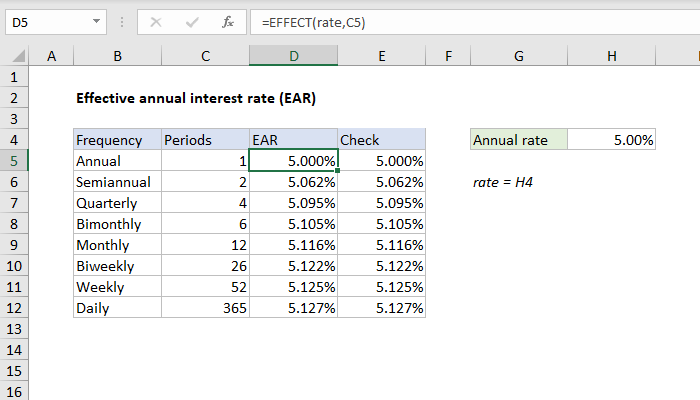Select the Check cell for Quarterly
This screenshot has height=400, width=700.
click(x=382, y=203)
